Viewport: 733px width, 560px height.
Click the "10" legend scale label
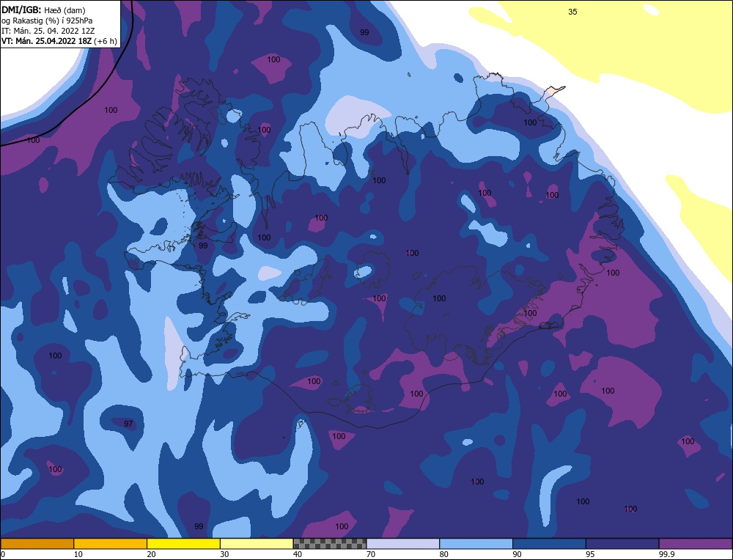pos(78,554)
